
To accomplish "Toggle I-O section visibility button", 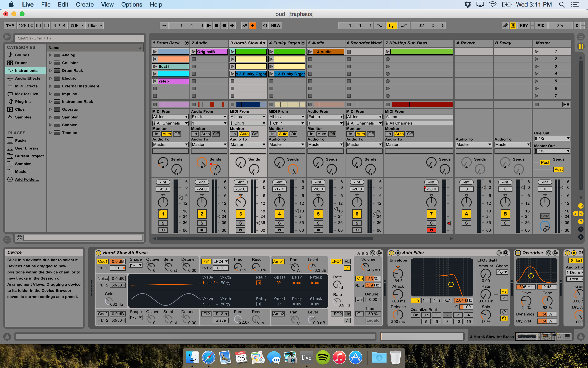I will 581,206.
